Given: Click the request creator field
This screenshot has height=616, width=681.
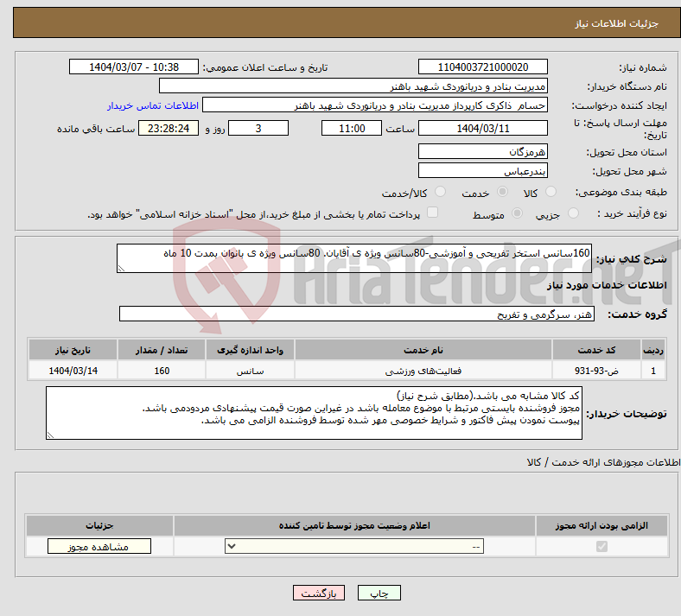Looking at the screenshot, I should (375, 105).
